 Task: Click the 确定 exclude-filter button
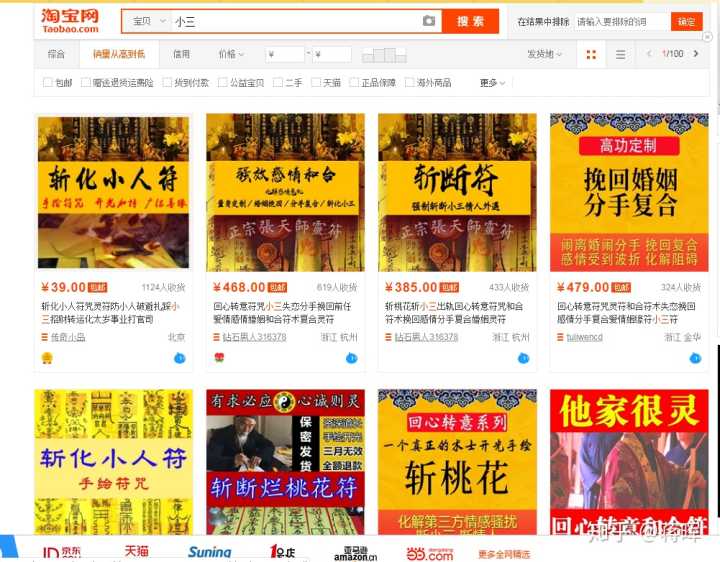pyautogui.click(x=686, y=22)
